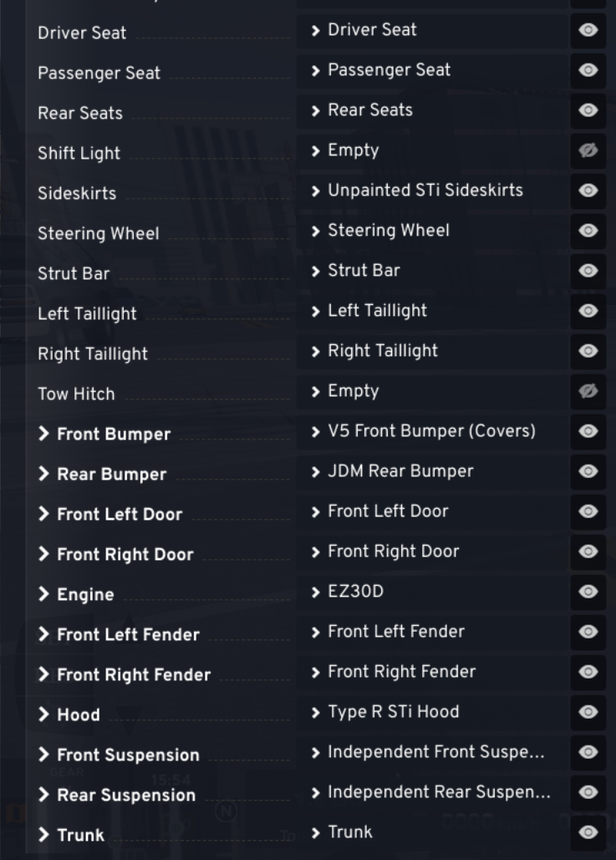Click eye icon beside Type R STi Hood

click(588, 712)
